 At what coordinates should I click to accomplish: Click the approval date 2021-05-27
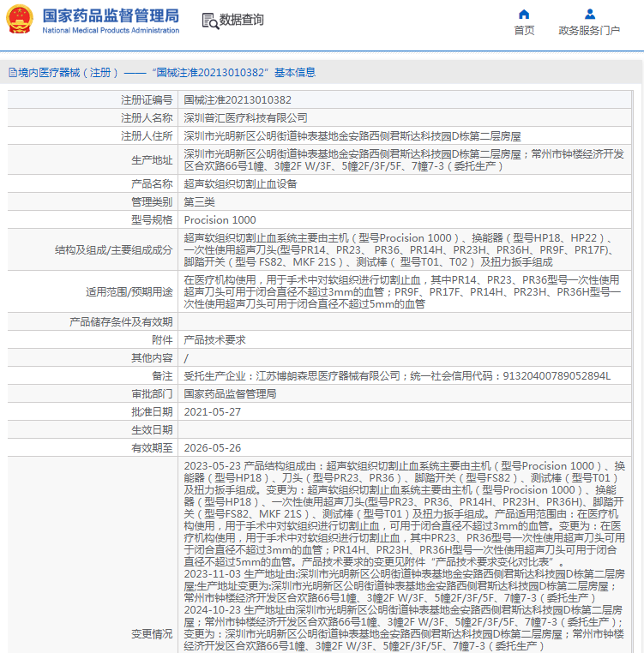[x=213, y=411]
